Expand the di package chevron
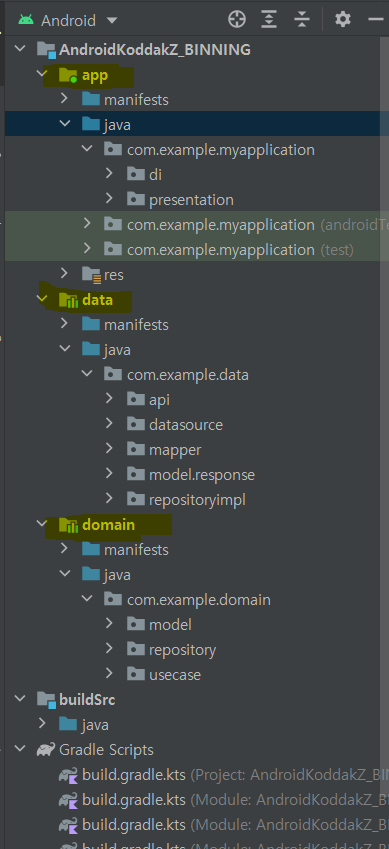Screen dimensions: 389x849 tap(109, 174)
